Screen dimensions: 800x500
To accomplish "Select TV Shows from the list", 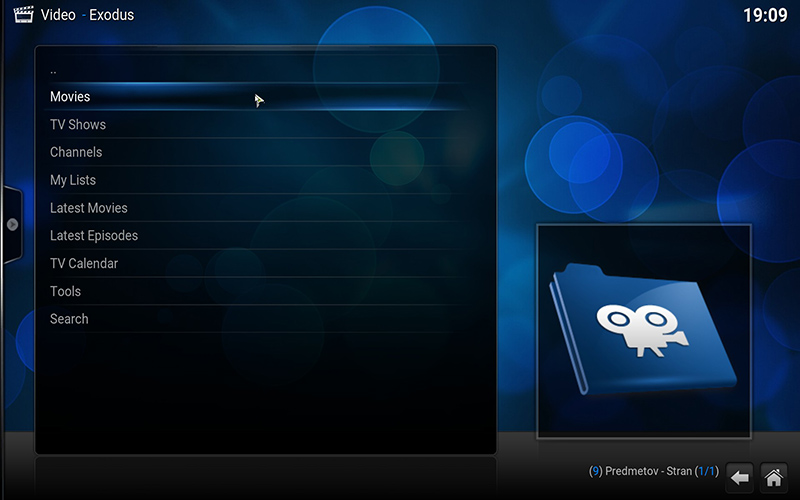I will pos(78,125).
